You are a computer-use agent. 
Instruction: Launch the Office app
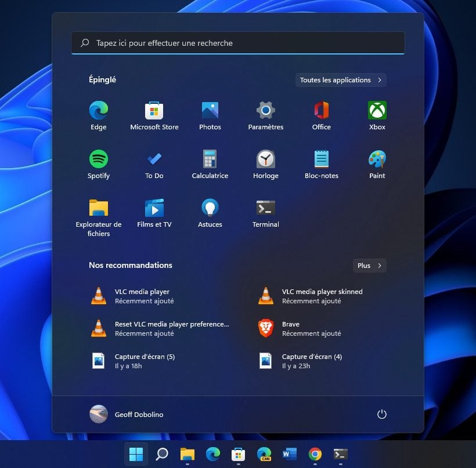[x=322, y=115]
